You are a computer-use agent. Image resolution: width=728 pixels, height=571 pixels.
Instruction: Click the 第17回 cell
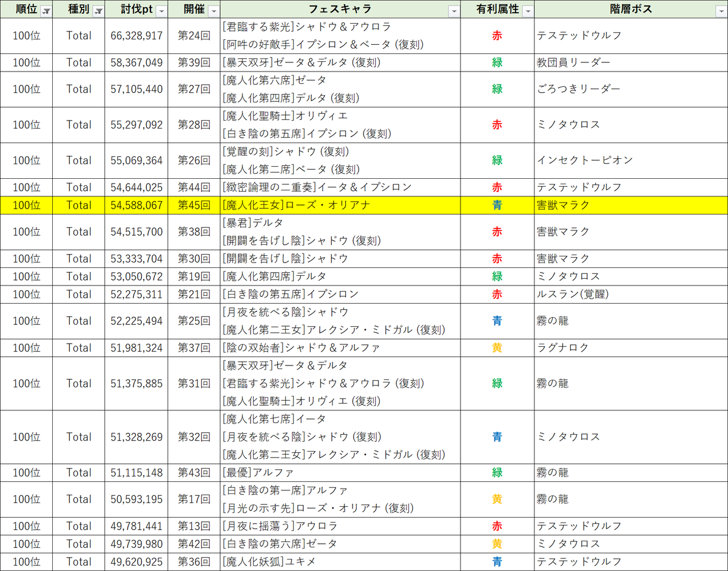[x=194, y=499]
